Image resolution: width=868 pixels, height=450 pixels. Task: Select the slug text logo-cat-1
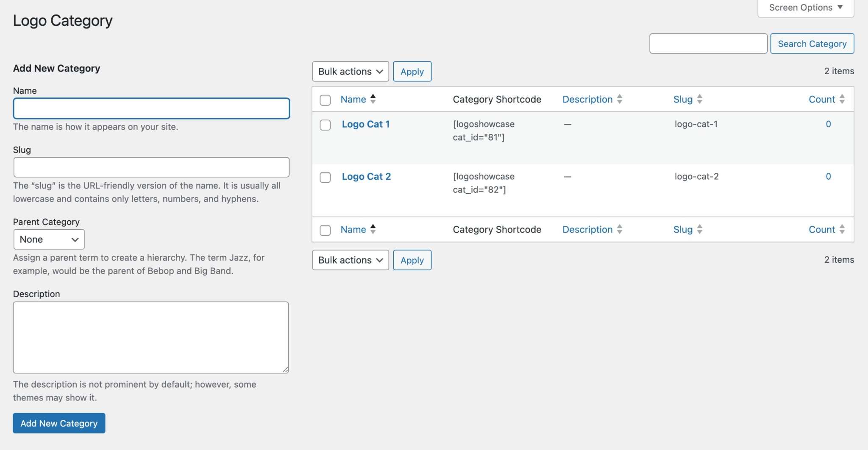pyautogui.click(x=696, y=124)
